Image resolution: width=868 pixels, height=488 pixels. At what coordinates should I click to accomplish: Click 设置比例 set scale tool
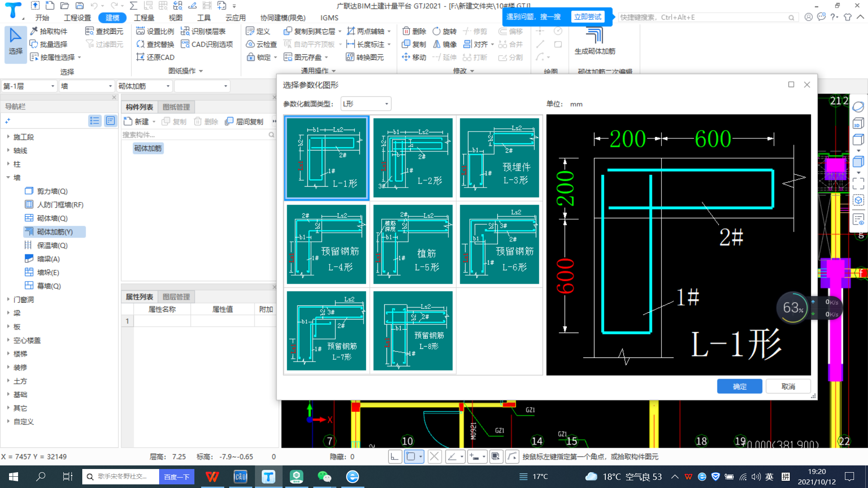pyautogui.click(x=155, y=31)
